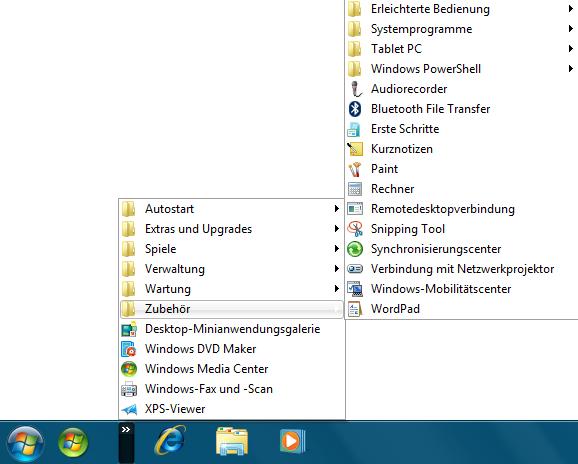
Task: Expand the Erleichterte Bedienung arrow
Action: [571, 9]
